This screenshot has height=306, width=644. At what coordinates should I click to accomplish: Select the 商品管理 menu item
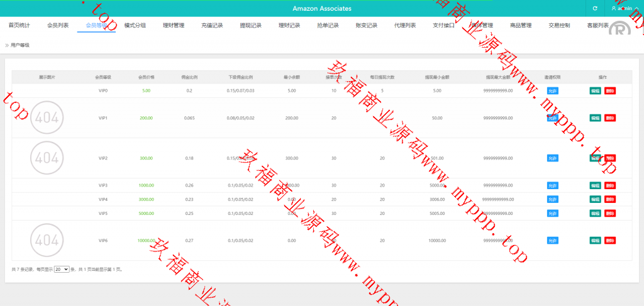pyautogui.click(x=521, y=26)
